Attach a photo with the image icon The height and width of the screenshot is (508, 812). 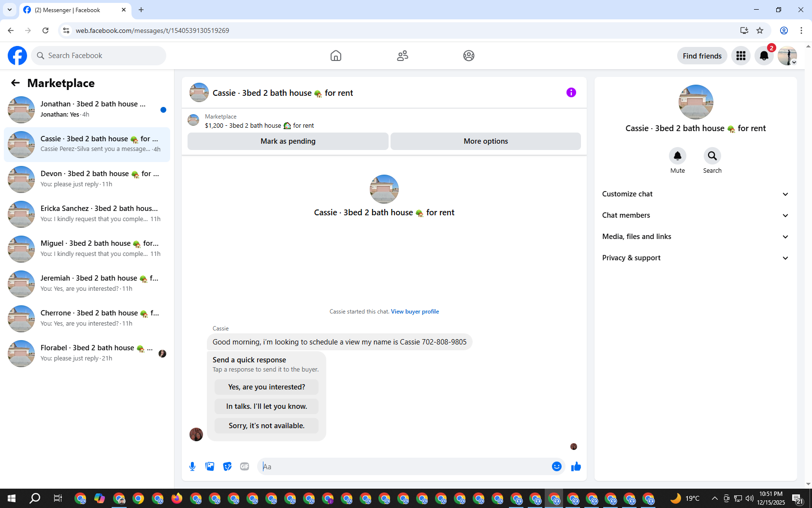(210, 466)
